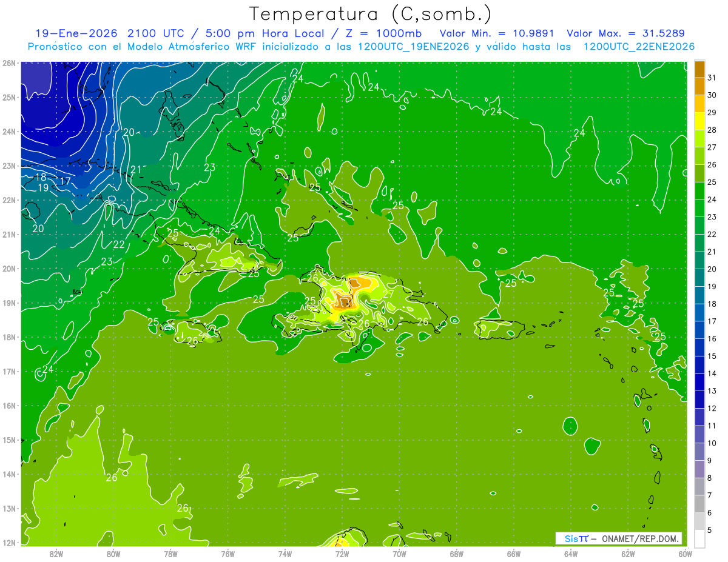Pick the purple legend swatch between 8 and 9
The width and height of the screenshot is (728, 562).
699,469
